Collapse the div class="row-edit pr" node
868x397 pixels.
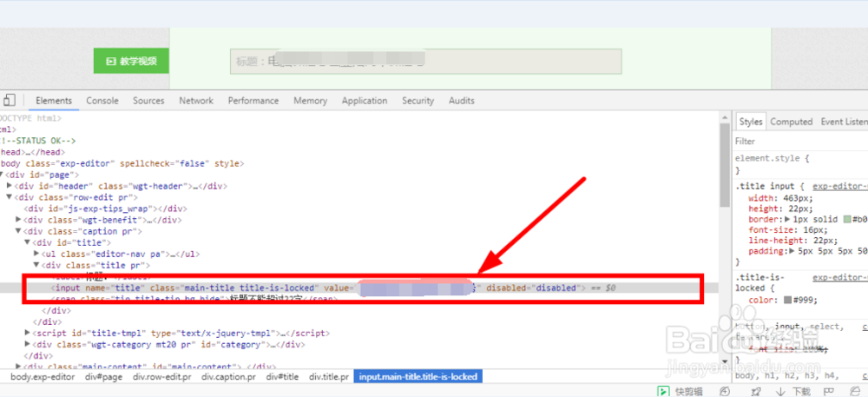[x=10, y=197]
